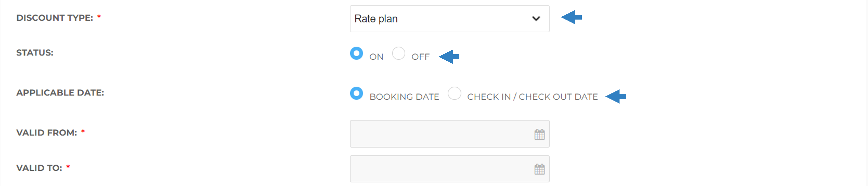Open the Valid To calendar picker icon
Screen dimensions: 868x186
point(539,169)
